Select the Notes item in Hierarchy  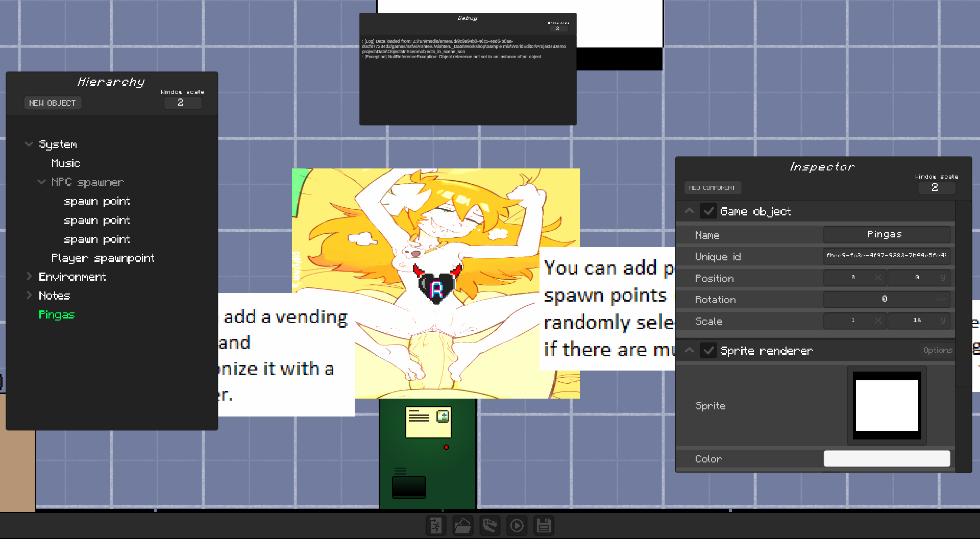55,296
